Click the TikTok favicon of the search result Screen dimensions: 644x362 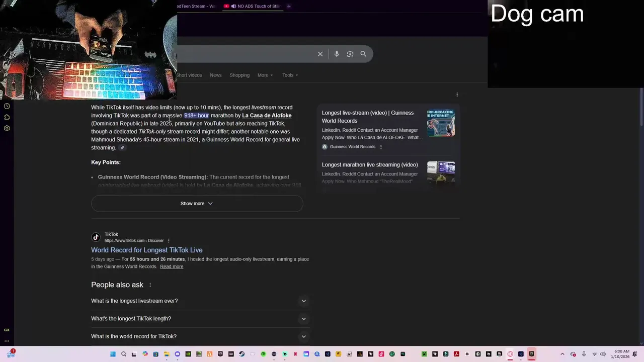point(96,237)
